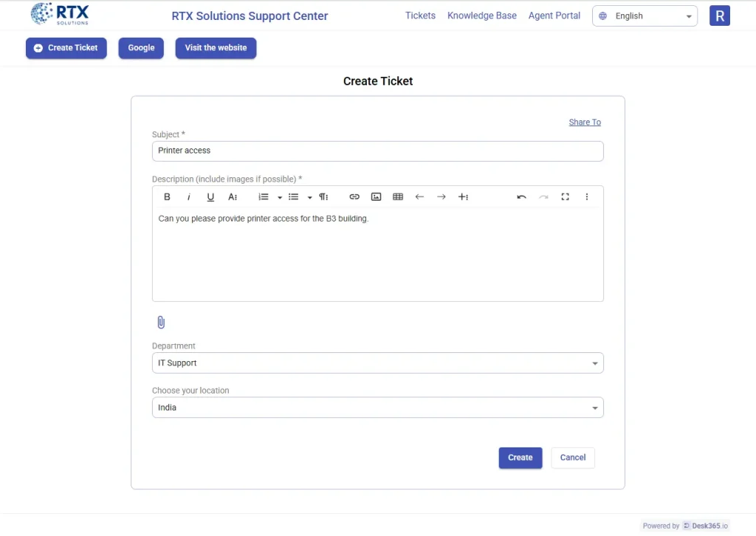Change the language from English
Viewport: 756px width, 536px height.
(645, 16)
